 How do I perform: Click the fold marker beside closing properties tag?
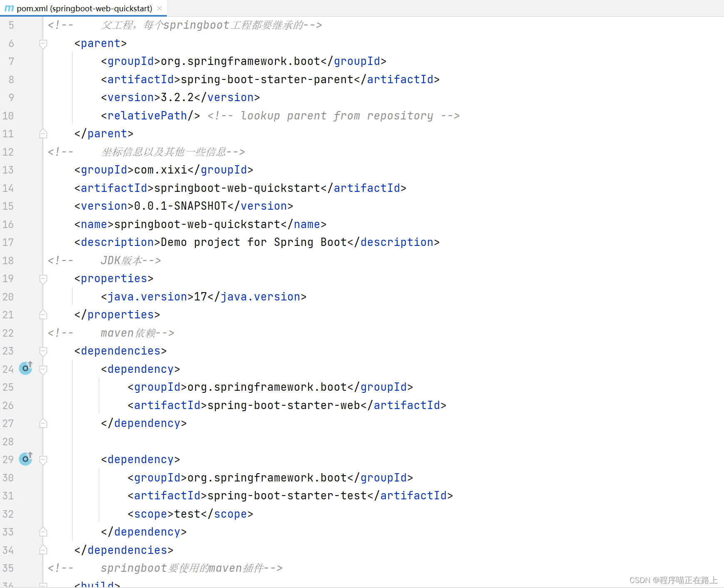pos(43,315)
